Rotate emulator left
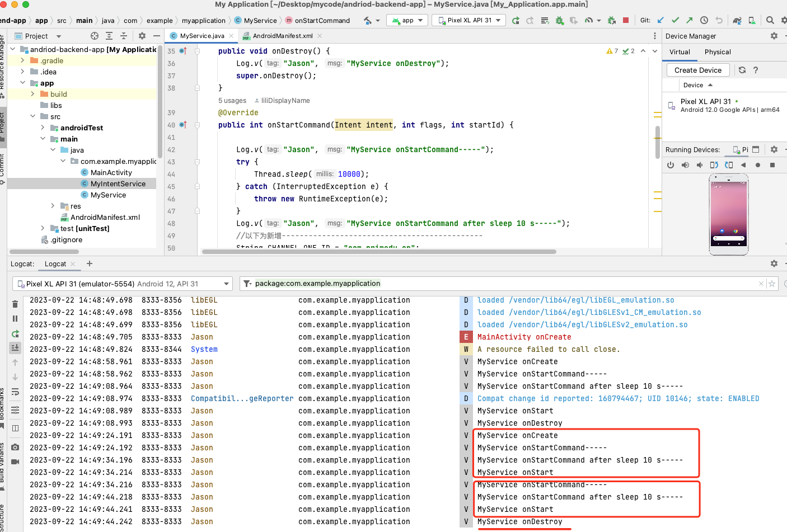The image size is (787, 532). pos(714,165)
